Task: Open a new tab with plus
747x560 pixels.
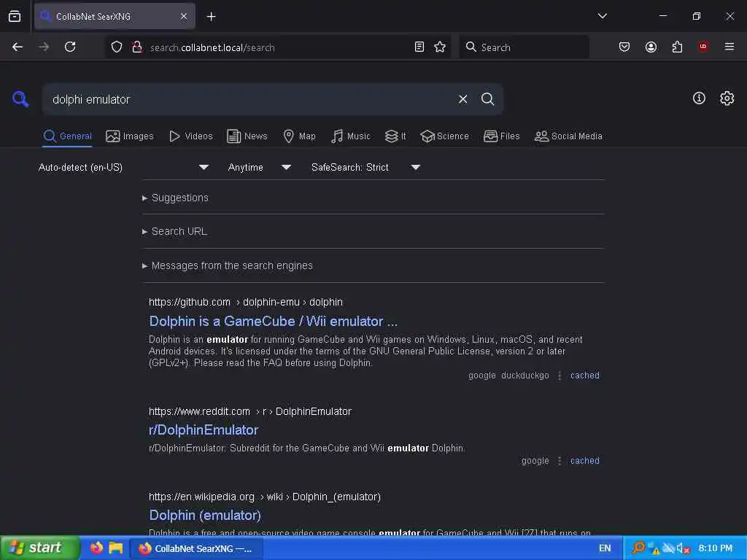Action: [x=211, y=17]
